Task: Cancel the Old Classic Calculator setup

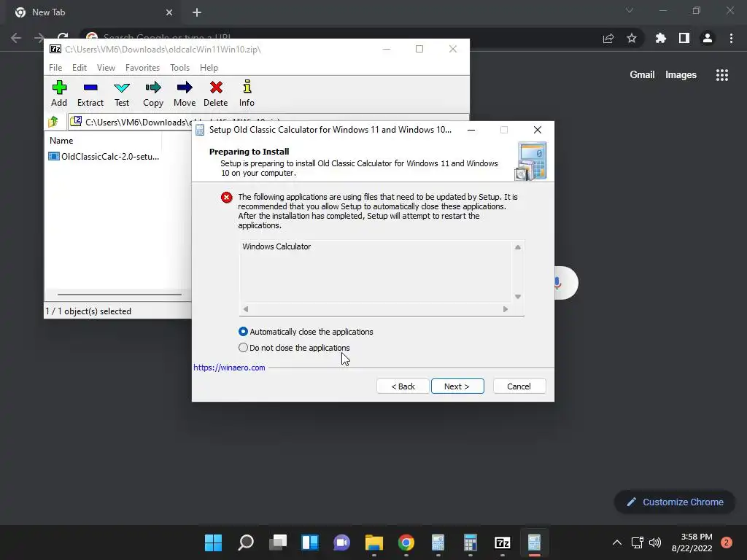Action: [x=519, y=386]
